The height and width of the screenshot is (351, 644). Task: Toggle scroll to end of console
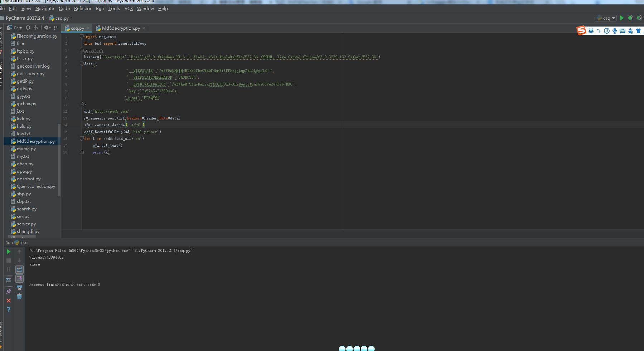(x=19, y=278)
